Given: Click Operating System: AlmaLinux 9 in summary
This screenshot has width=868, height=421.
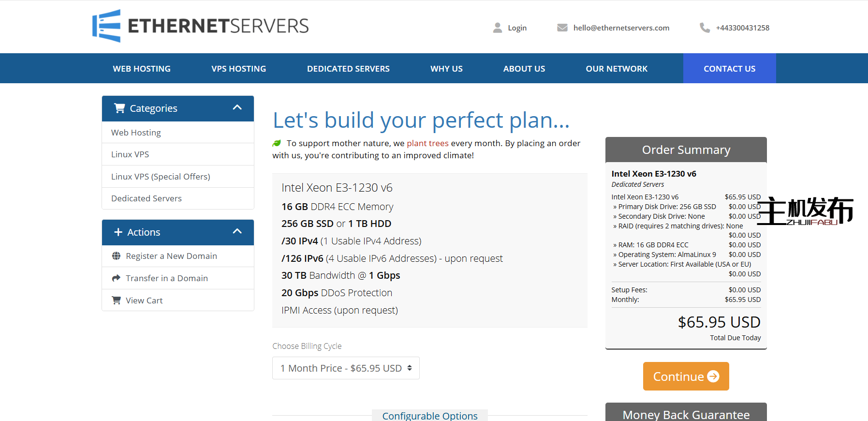Looking at the screenshot, I should tap(664, 255).
